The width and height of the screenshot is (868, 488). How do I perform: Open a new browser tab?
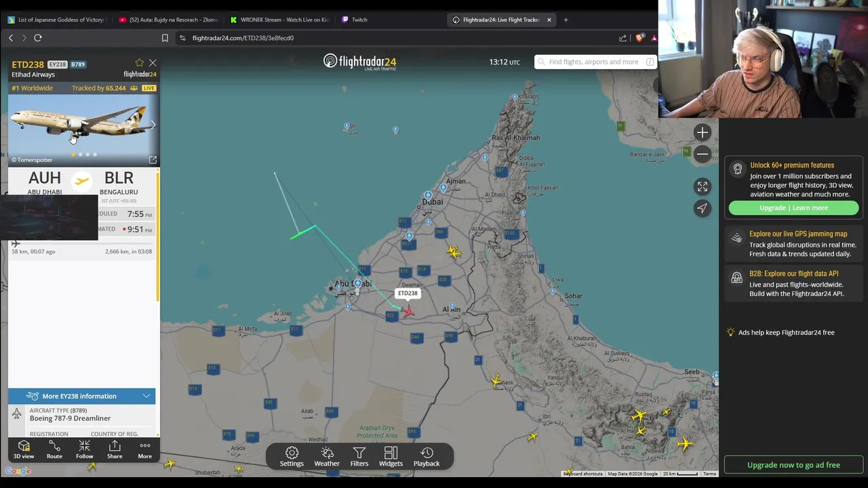[566, 20]
